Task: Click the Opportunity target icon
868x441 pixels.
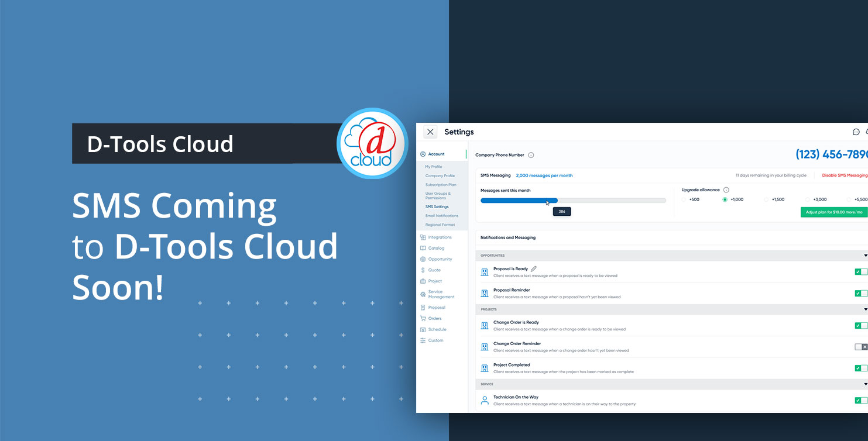Action: click(423, 259)
